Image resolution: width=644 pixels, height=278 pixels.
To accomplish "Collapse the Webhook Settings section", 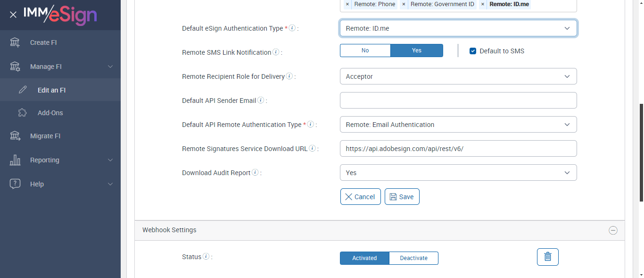I will click(613, 230).
